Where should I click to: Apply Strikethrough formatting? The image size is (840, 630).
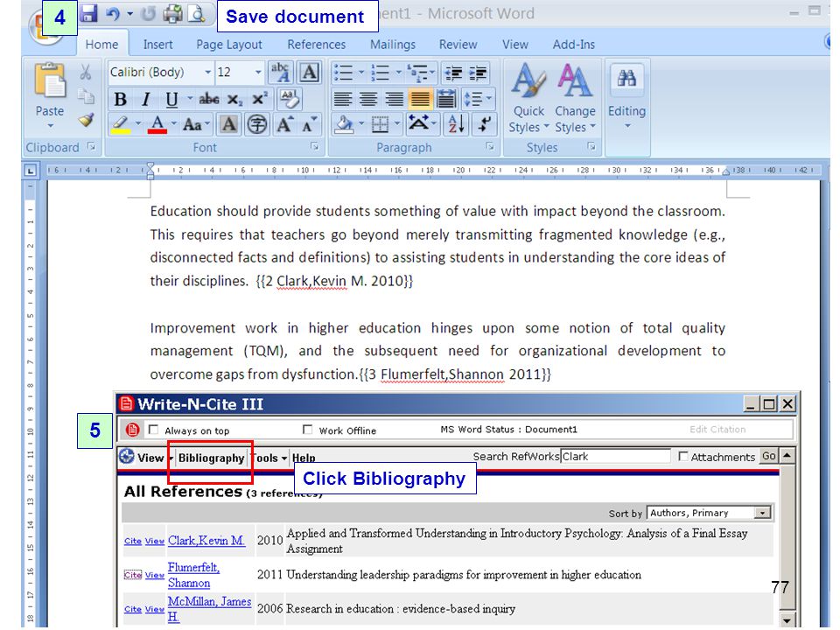[209, 99]
